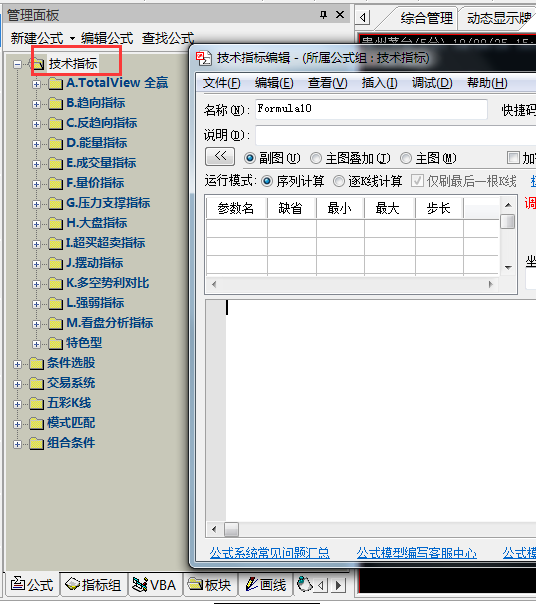Screen dimensions: 536x604
Task: Click folder icon beside B.趋向指标
Action: 55,104
